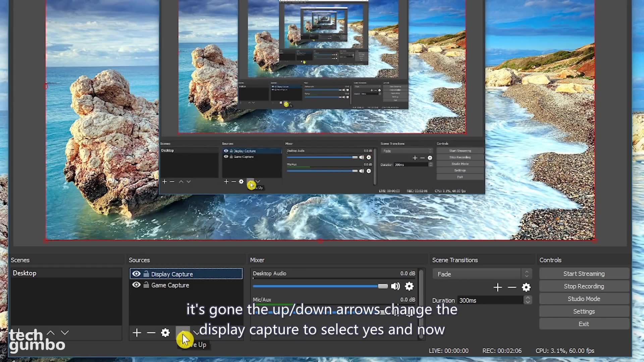
Task: Click the source Move Up button
Action: (182, 332)
